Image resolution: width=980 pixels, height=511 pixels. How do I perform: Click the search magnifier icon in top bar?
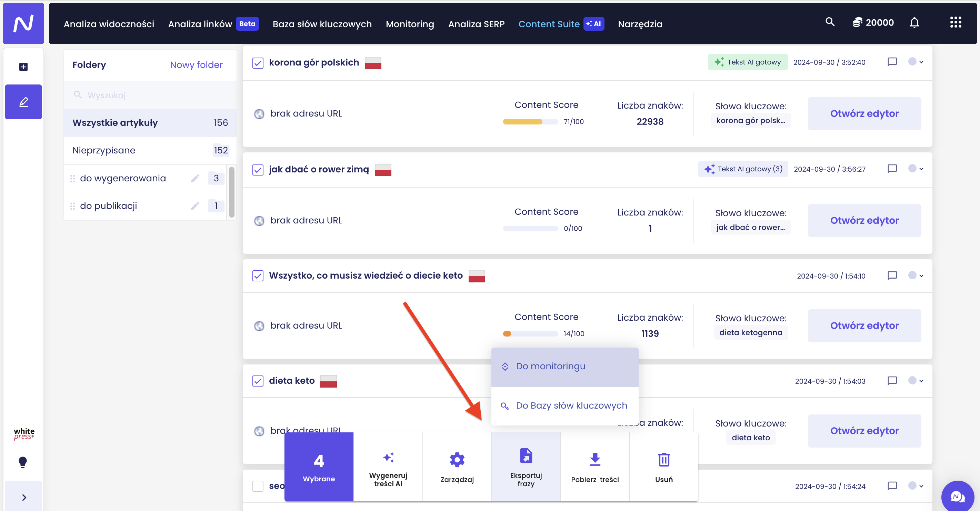click(x=830, y=22)
